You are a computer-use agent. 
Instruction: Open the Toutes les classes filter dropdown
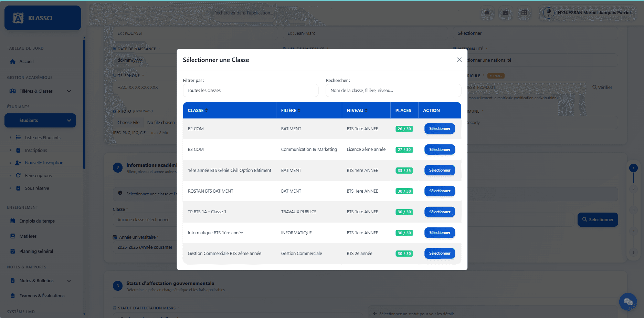[x=251, y=90]
